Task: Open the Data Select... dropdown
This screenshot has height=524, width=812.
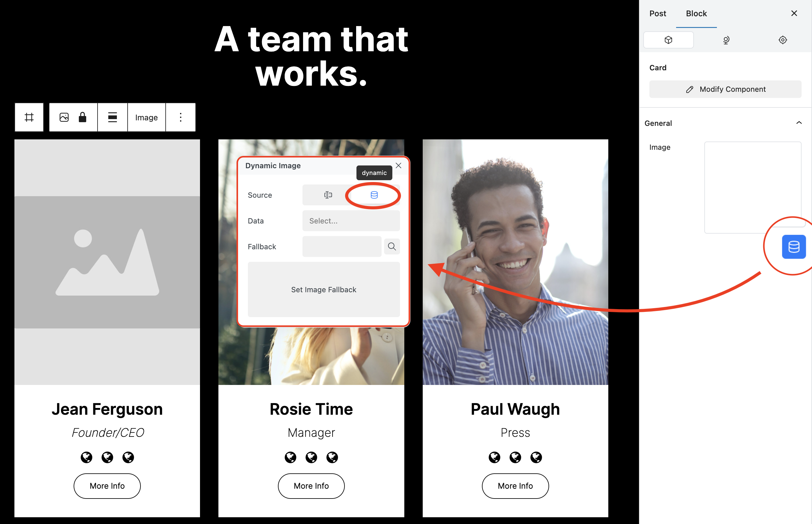Action: (351, 221)
